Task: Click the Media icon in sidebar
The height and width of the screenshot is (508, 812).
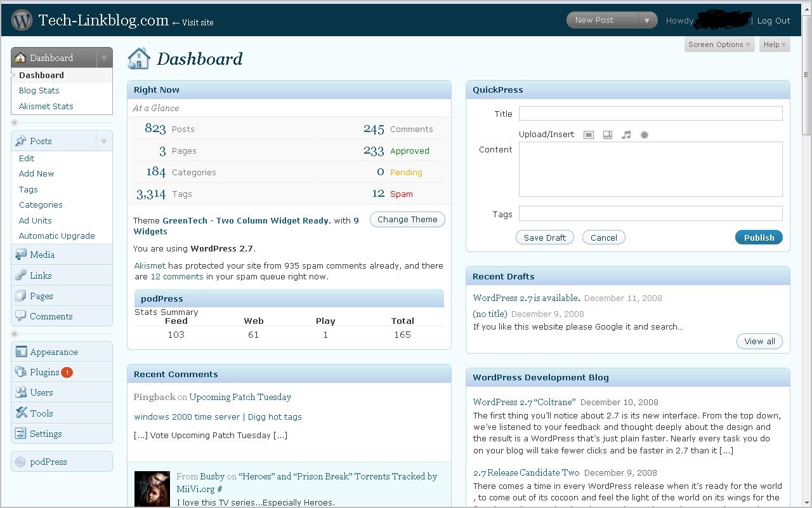Action: (21, 255)
